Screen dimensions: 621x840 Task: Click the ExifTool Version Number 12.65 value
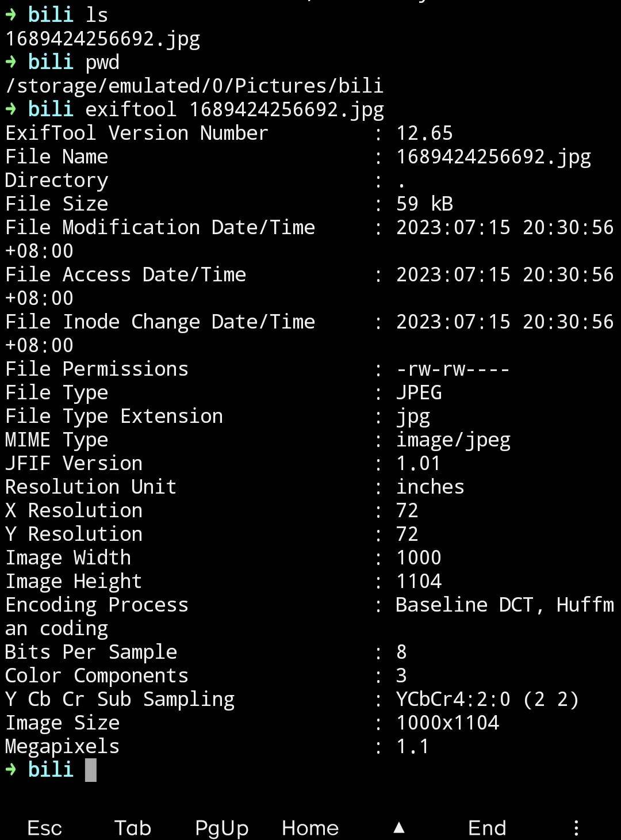[424, 133]
